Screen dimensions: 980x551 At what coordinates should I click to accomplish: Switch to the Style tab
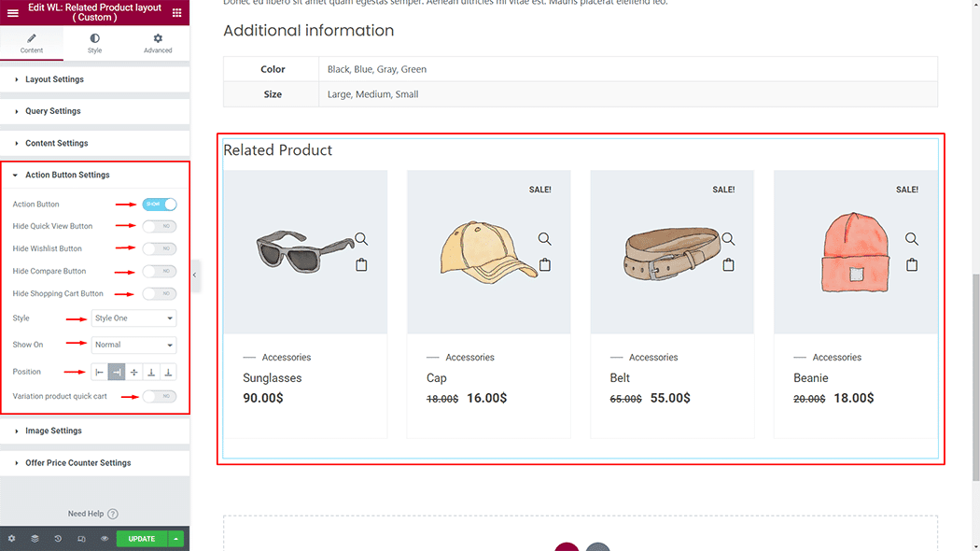click(95, 43)
